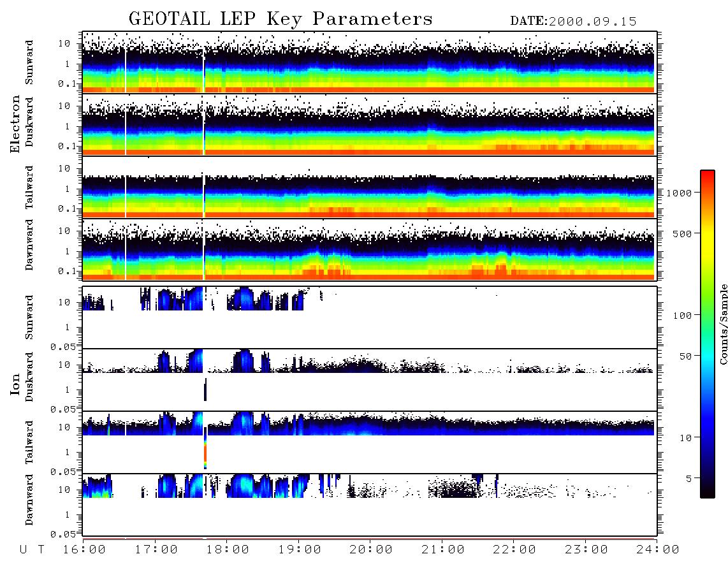Click the title "GEOTAIL LEP Key Parameters"
The image size is (728, 561).
pos(280,19)
